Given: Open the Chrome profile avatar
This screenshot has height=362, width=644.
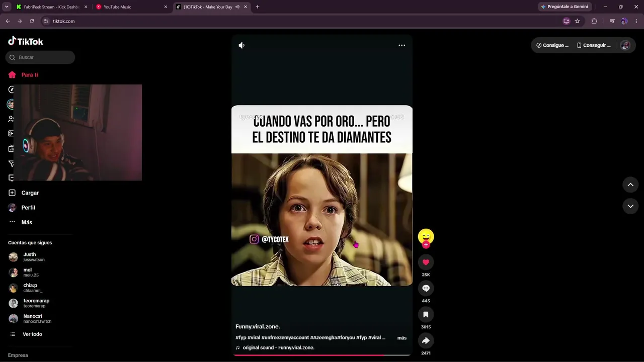Looking at the screenshot, I should pyautogui.click(x=624, y=21).
